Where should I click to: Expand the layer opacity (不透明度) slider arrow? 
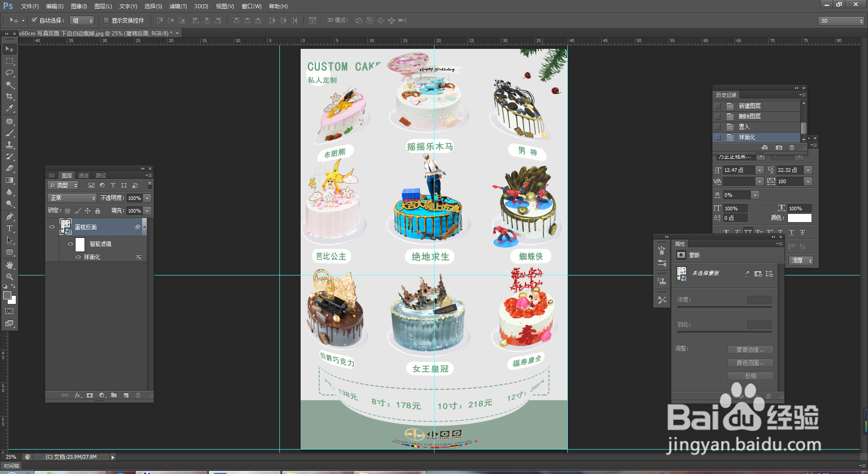(x=147, y=198)
